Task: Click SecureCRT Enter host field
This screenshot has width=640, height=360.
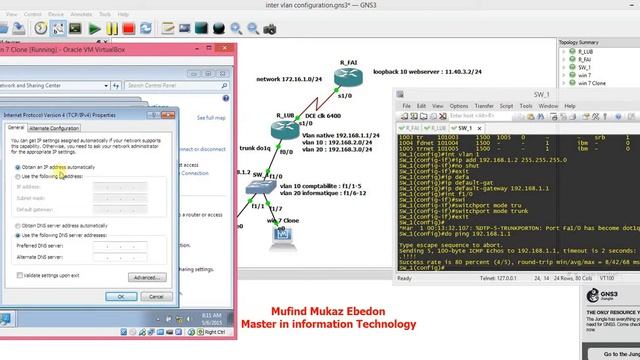Action: [480, 116]
